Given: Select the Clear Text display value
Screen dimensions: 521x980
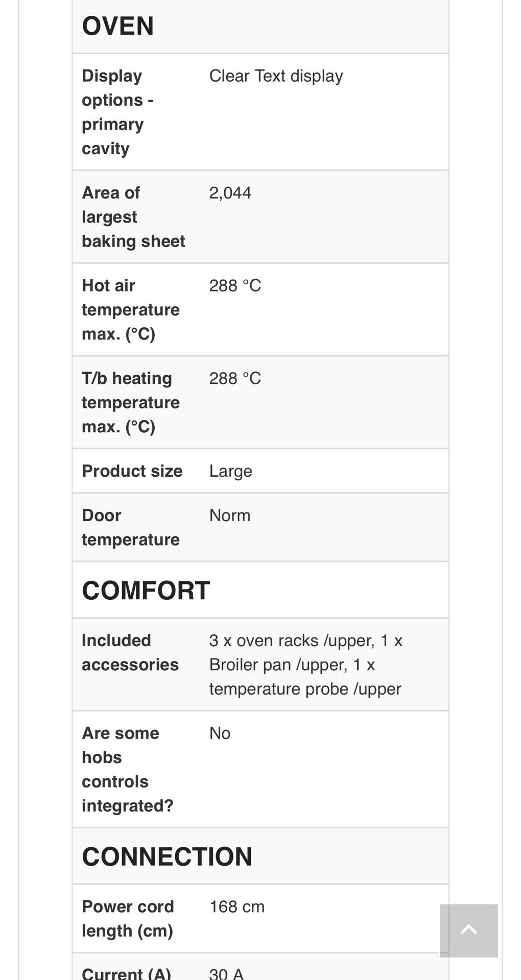Looking at the screenshot, I should pos(275,76).
